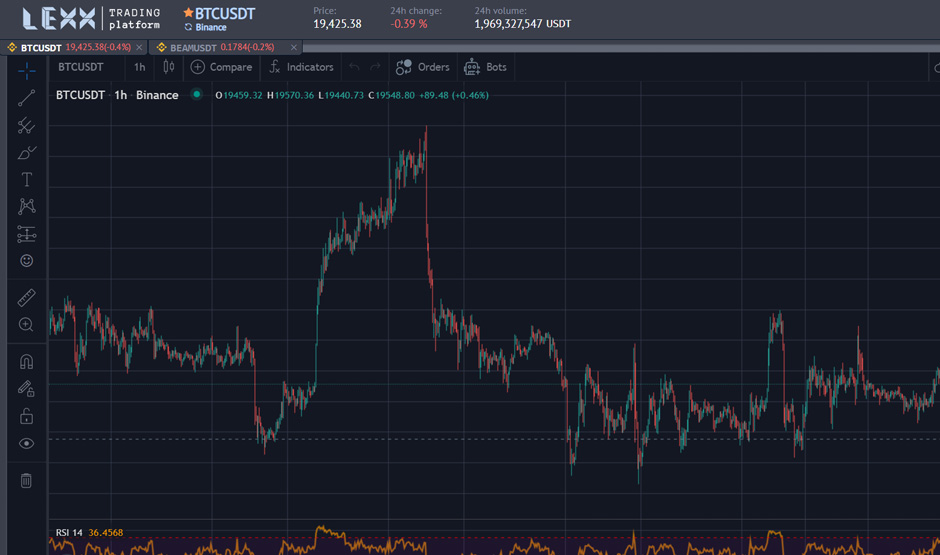940x555 pixels.
Task: Close the BTCUSDT tab
Action: pos(138,47)
